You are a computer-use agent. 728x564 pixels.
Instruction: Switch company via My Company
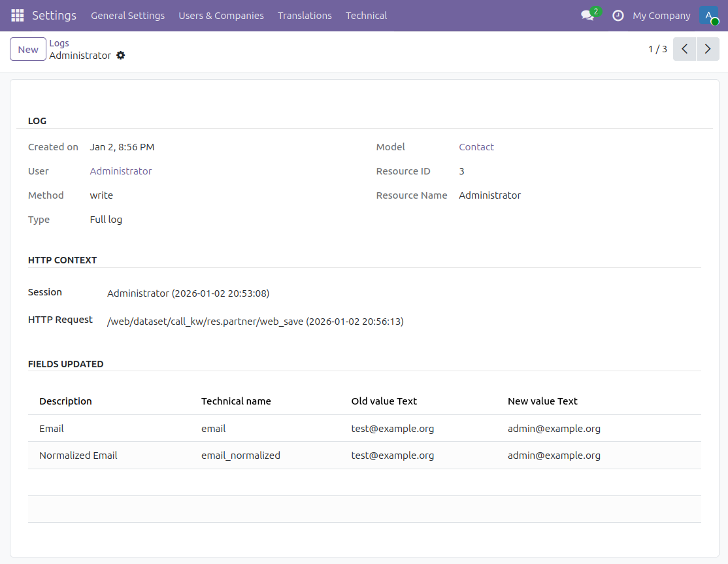661,16
